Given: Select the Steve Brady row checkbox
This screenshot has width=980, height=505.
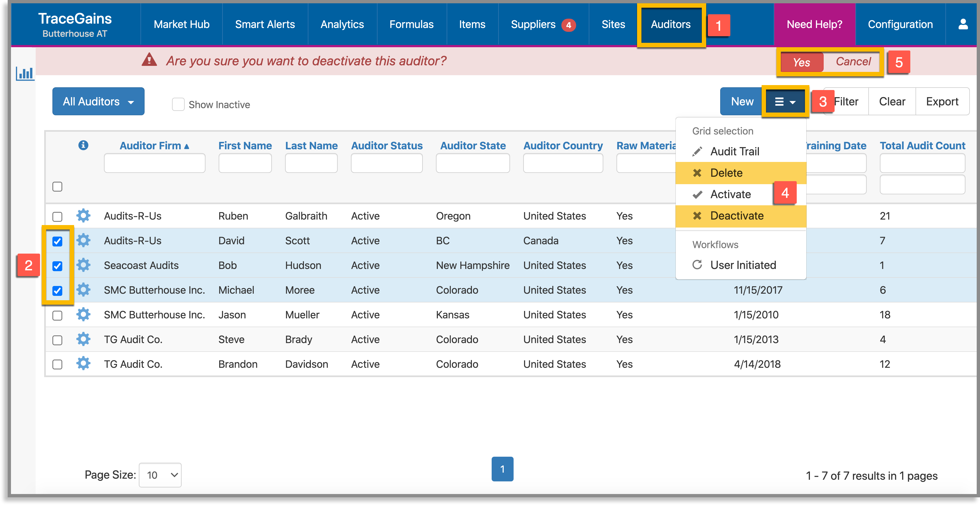Looking at the screenshot, I should point(57,340).
